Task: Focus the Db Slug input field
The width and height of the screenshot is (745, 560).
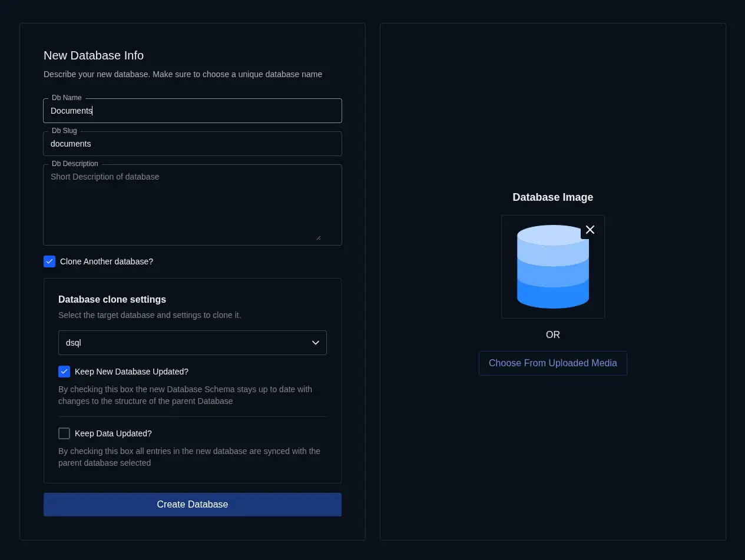Action: [x=193, y=144]
